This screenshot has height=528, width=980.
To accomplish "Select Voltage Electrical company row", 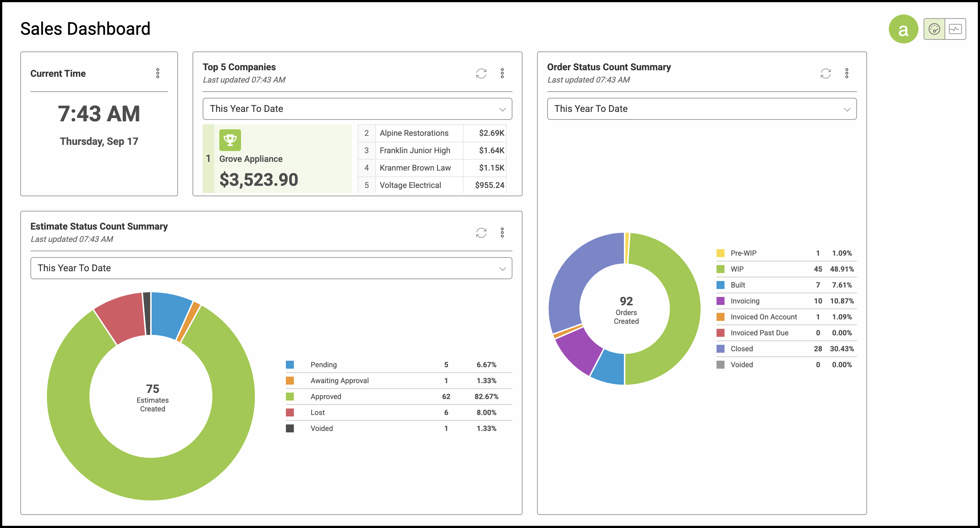I will [x=432, y=185].
